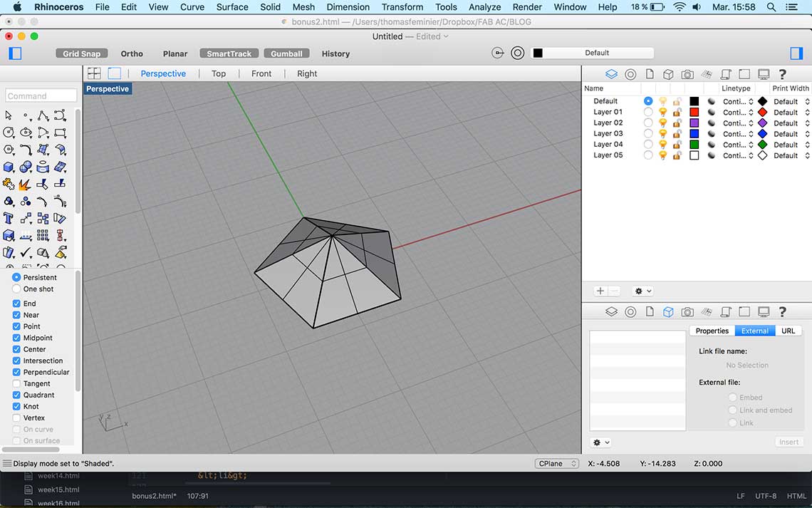Image resolution: width=812 pixels, height=508 pixels.
Task: Uncheck the End object snap
Action: (x=16, y=304)
